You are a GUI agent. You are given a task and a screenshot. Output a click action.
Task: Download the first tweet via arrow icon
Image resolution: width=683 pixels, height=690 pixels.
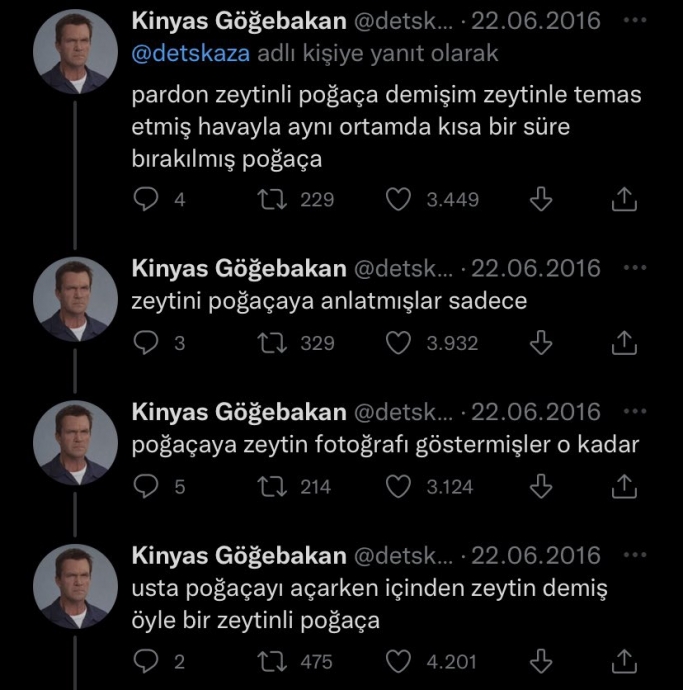point(540,200)
